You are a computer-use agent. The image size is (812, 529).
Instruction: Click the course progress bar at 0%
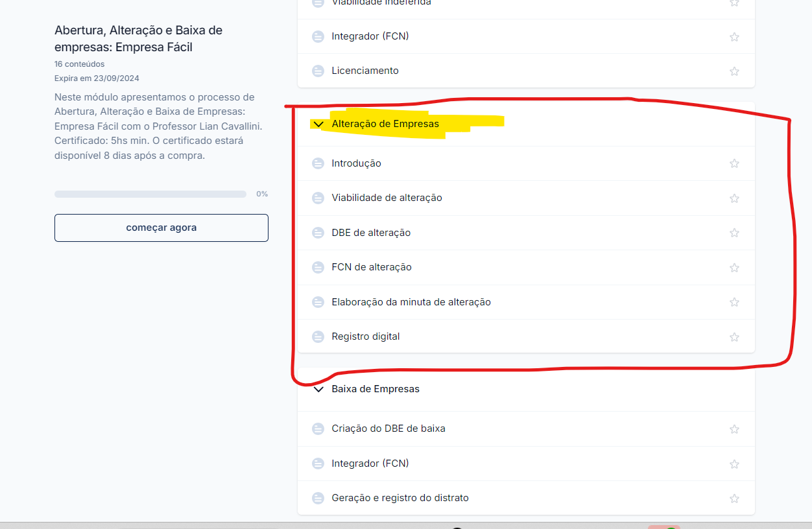click(150, 194)
